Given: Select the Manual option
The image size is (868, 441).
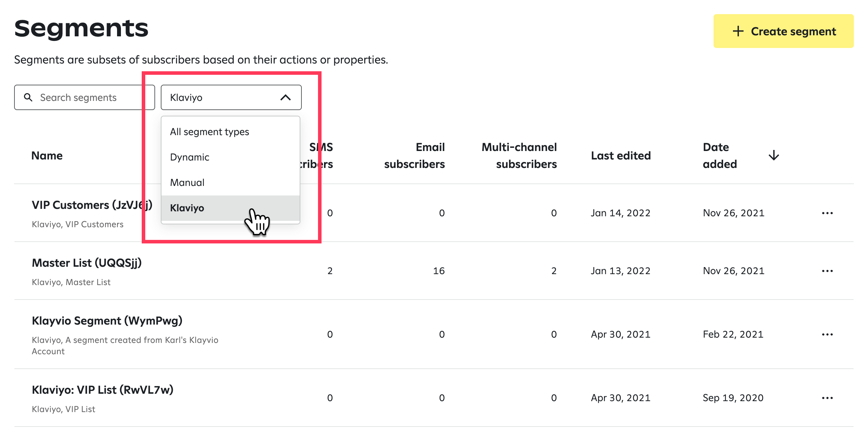Looking at the screenshot, I should coord(231,183).
